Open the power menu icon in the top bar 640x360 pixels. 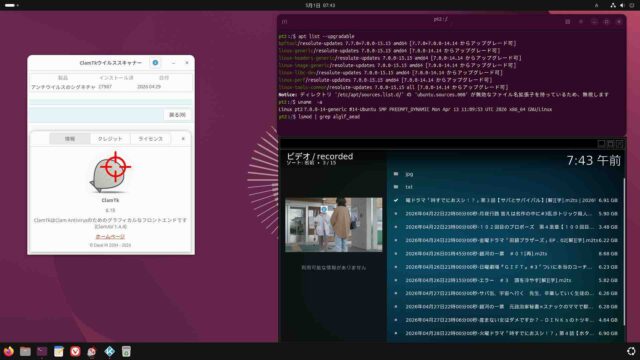point(632,5)
